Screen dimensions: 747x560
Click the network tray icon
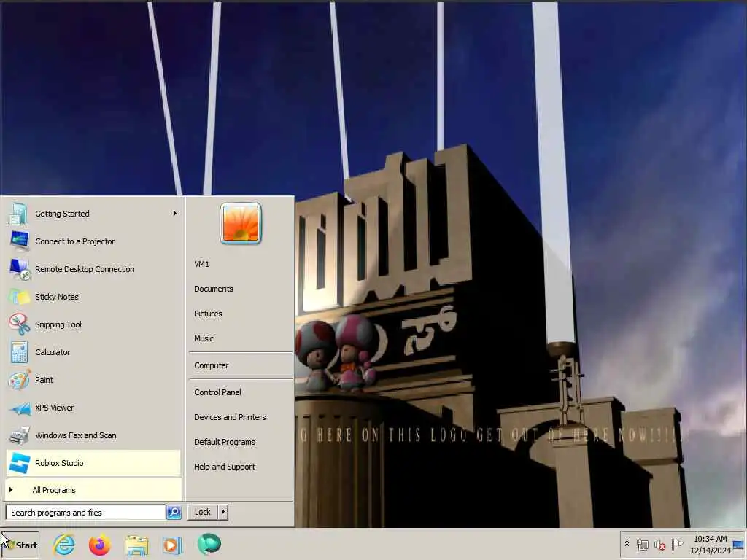click(642, 544)
